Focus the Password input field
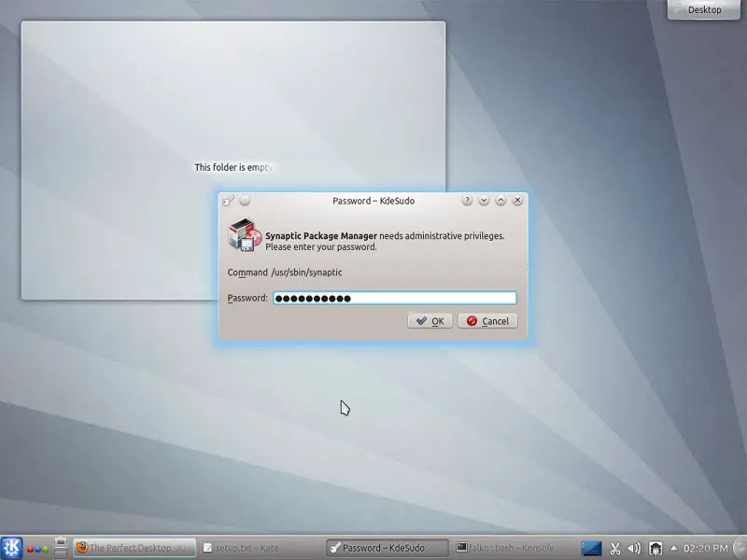747x560 pixels. [x=394, y=298]
